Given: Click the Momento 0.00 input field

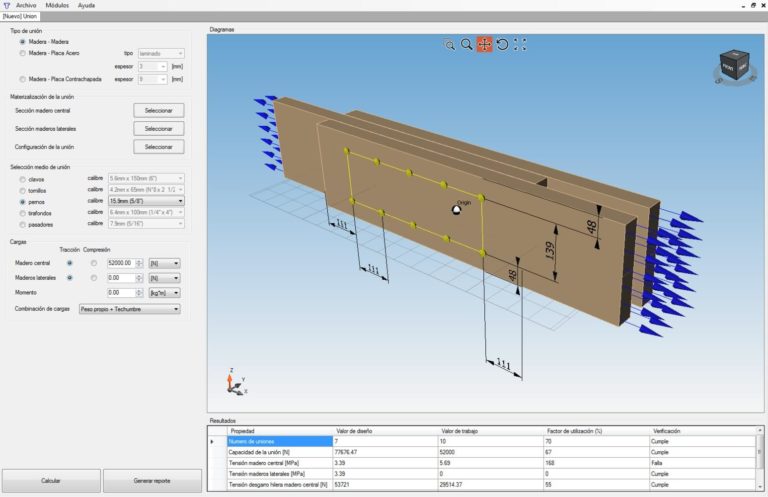Looking at the screenshot, I should click(121, 293).
